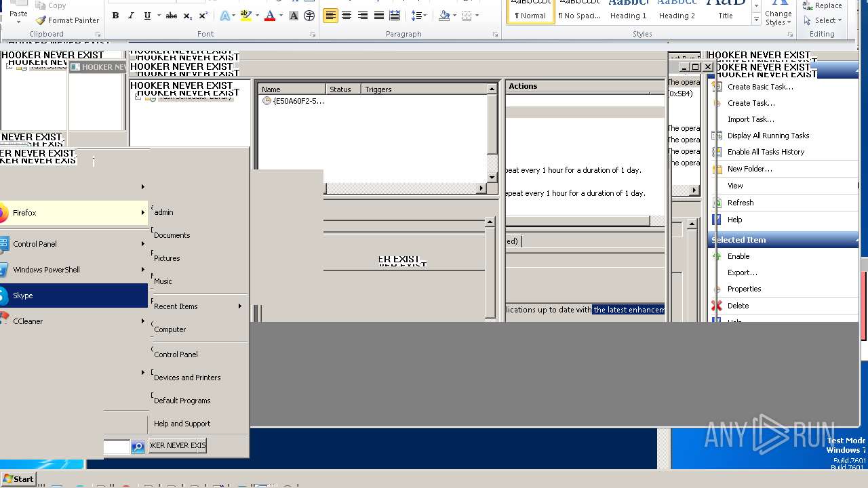Image resolution: width=868 pixels, height=488 pixels.
Task: Click Export for selected item
Action: point(743,272)
